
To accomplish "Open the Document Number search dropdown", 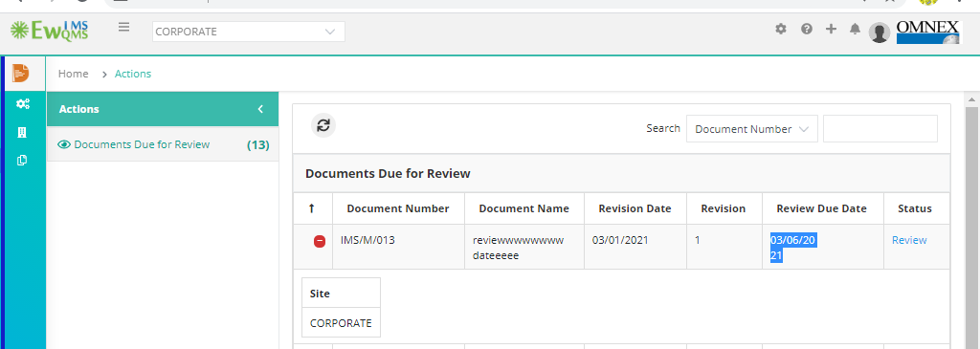I will 752,129.
